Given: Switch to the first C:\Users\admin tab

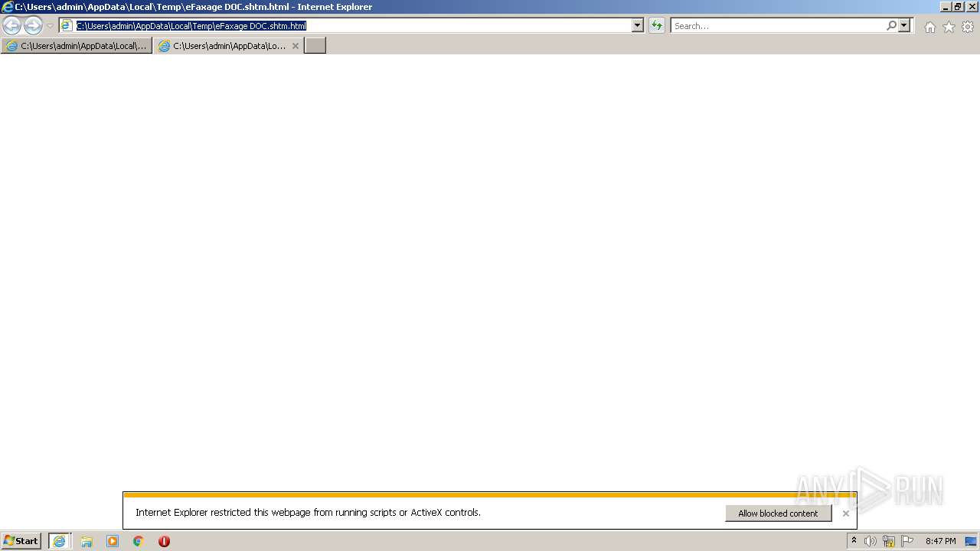Looking at the screenshot, I should point(77,46).
